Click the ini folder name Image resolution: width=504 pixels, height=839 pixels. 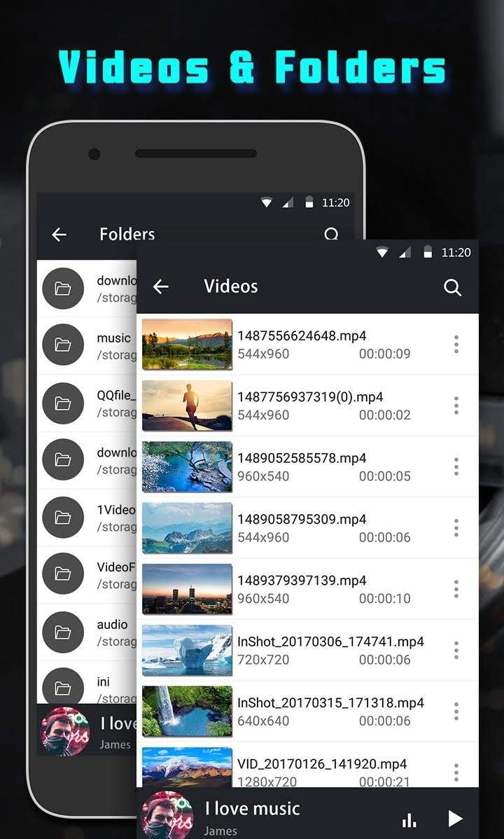coord(104,681)
